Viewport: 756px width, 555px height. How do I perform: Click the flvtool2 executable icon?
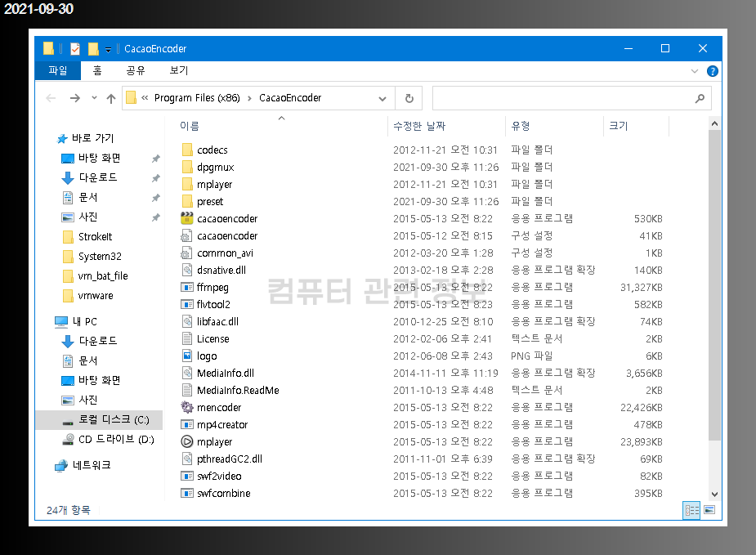186,304
